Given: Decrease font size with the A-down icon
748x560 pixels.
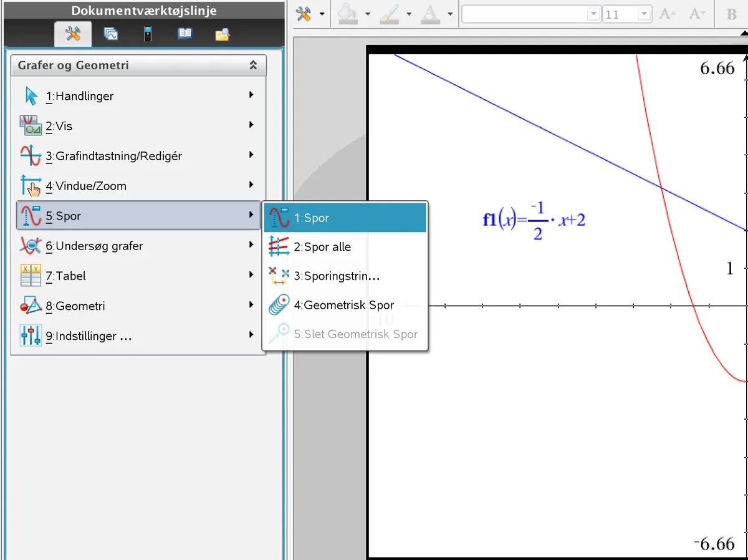Looking at the screenshot, I should tap(698, 14).
